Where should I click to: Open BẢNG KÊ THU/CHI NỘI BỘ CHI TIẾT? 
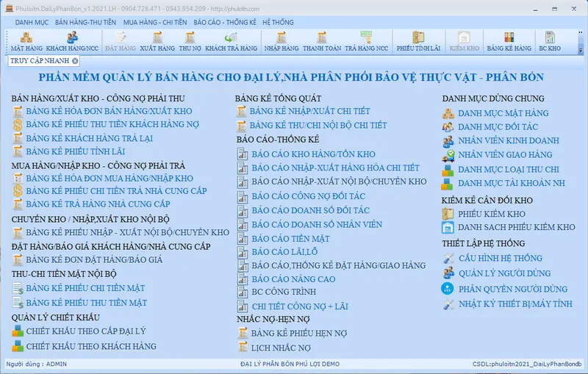point(318,126)
